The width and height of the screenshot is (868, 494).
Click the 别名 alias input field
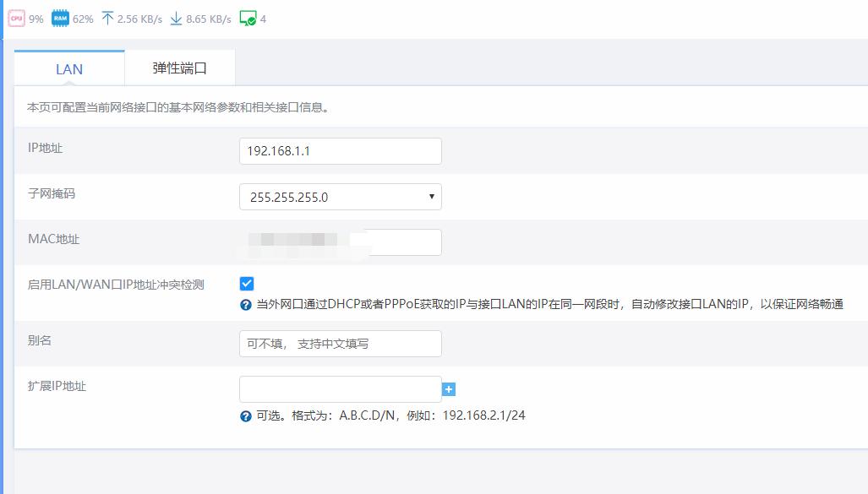pos(341,343)
